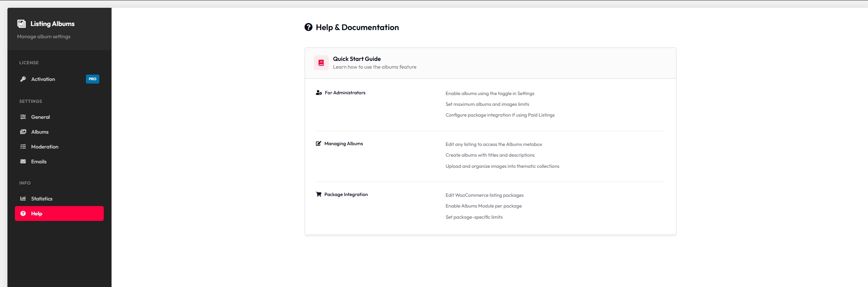868x287 pixels.
Task: Click the Managing Albums edit icon
Action: tap(318, 144)
